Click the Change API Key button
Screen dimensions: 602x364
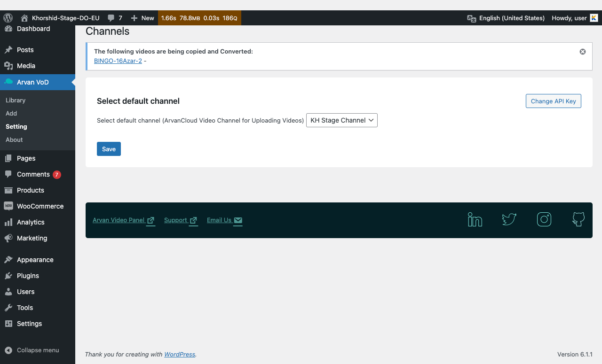[554, 101]
